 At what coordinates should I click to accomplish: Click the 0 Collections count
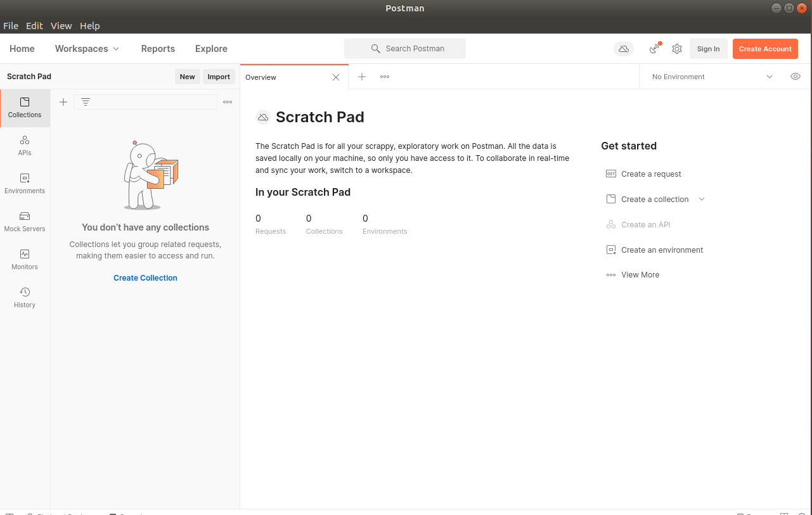point(324,224)
